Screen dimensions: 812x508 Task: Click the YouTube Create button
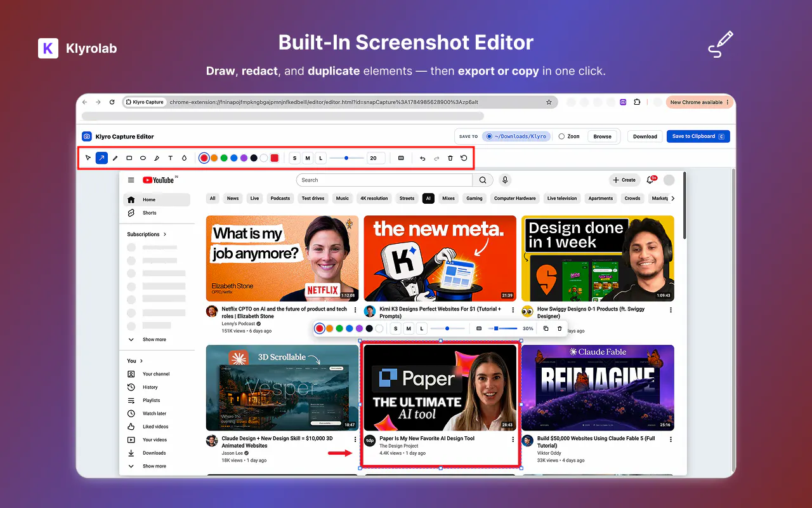pos(624,180)
